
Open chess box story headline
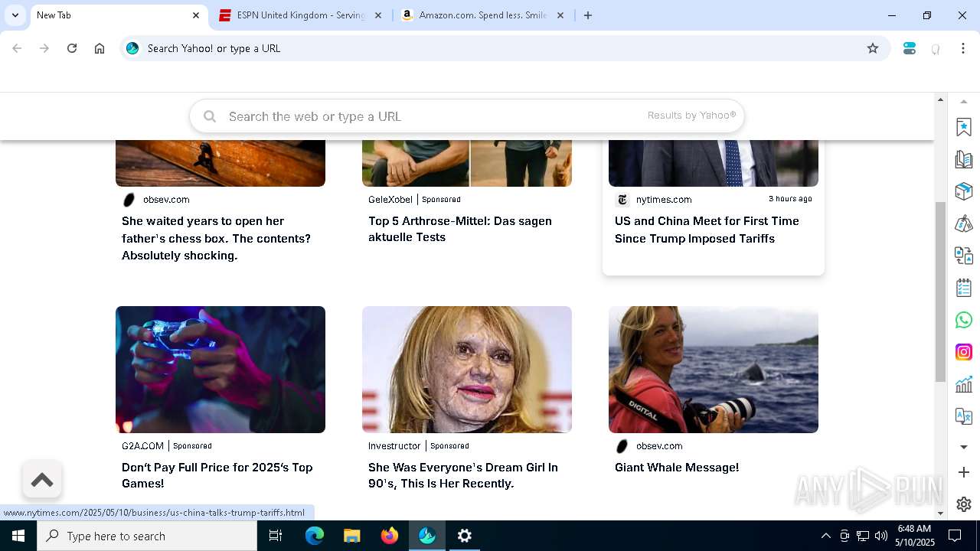click(x=216, y=238)
